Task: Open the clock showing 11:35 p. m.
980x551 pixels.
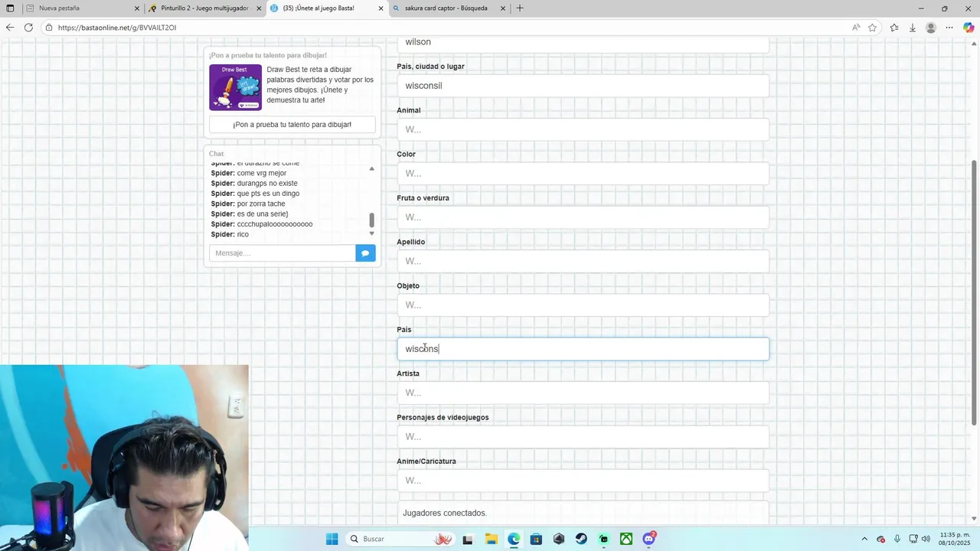Action: (x=955, y=539)
